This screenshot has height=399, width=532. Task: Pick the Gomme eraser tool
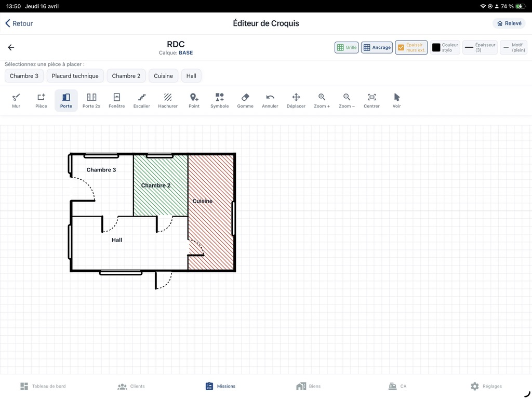245,100
